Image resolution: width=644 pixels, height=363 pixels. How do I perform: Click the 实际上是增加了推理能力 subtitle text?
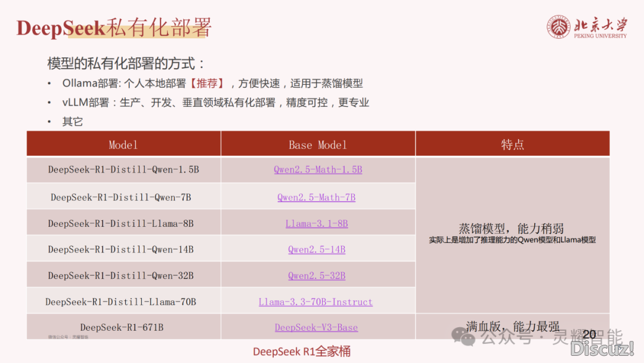click(512, 240)
